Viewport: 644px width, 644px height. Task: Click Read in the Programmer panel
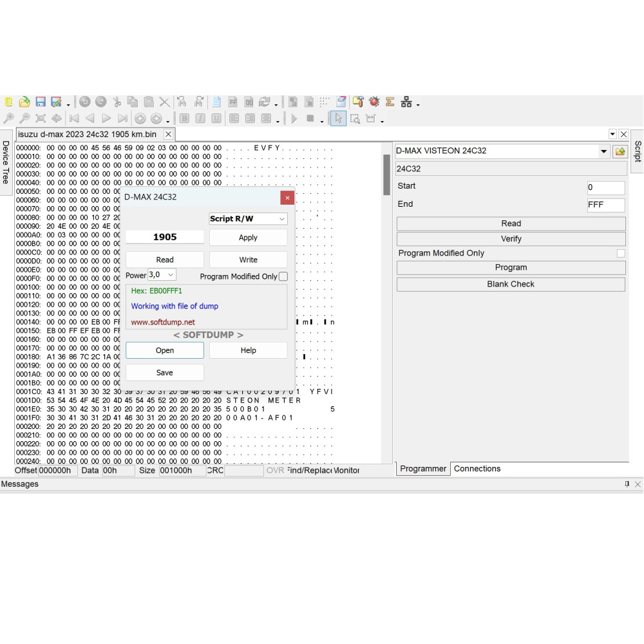point(511,223)
